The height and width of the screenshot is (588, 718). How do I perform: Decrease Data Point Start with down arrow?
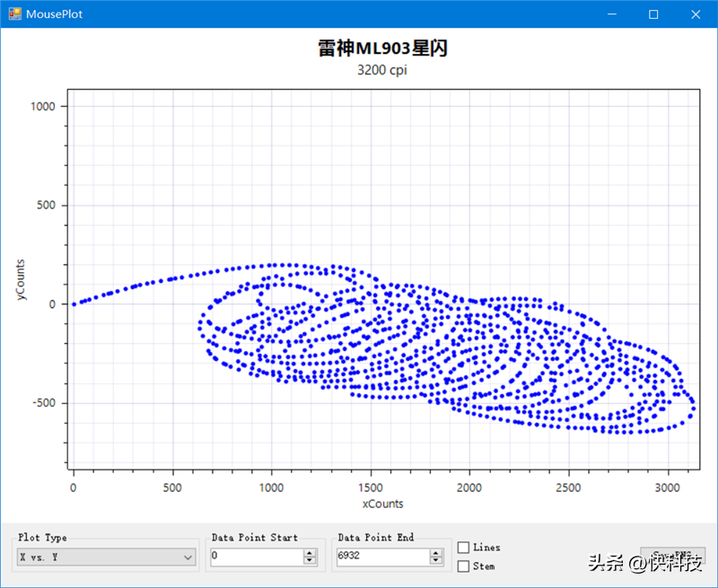[310, 560]
